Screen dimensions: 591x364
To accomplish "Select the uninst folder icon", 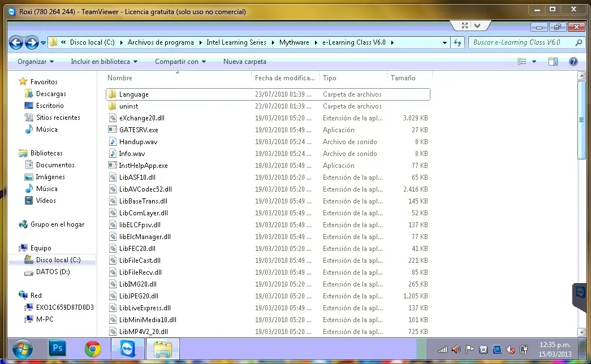I will [113, 106].
